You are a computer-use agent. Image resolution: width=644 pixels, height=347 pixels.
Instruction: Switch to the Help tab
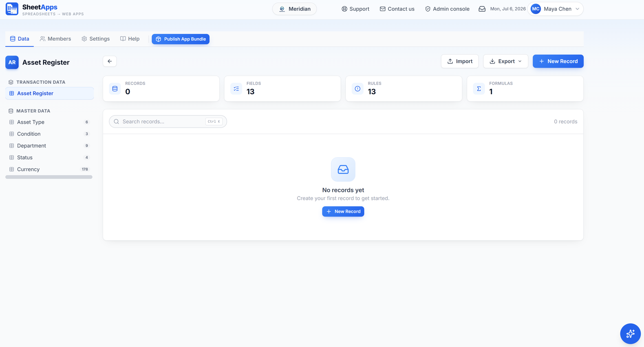pyautogui.click(x=130, y=39)
